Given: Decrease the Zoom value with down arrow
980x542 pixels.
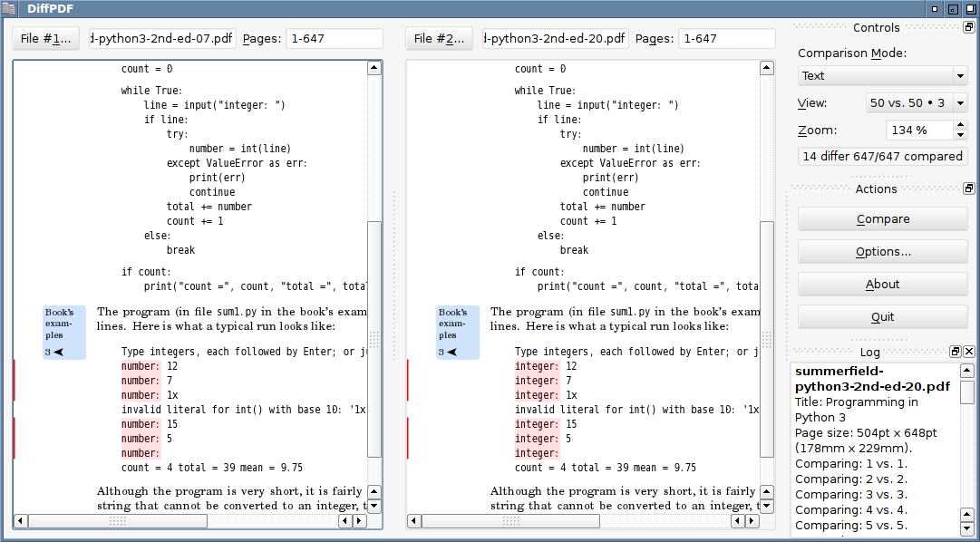Looking at the screenshot, I should pyautogui.click(x=960, y=134).
